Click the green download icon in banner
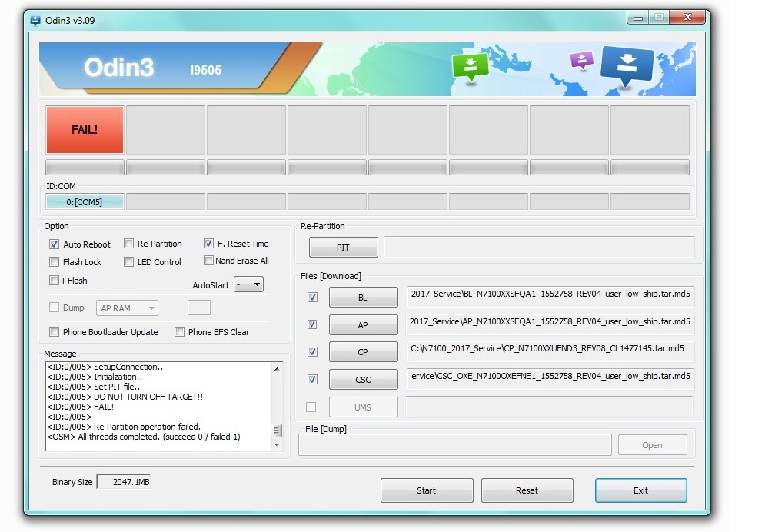This screenshot has height=532, width=775. coord(471,66)
